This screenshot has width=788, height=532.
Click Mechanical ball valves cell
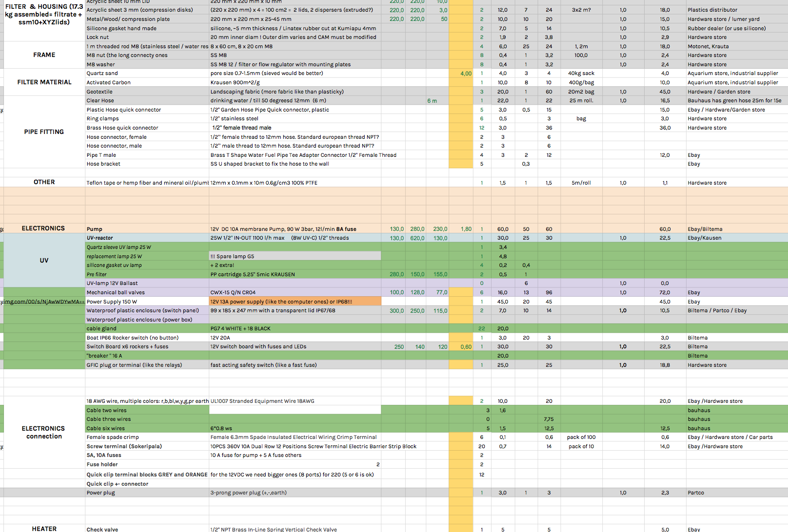coord(147,293)
